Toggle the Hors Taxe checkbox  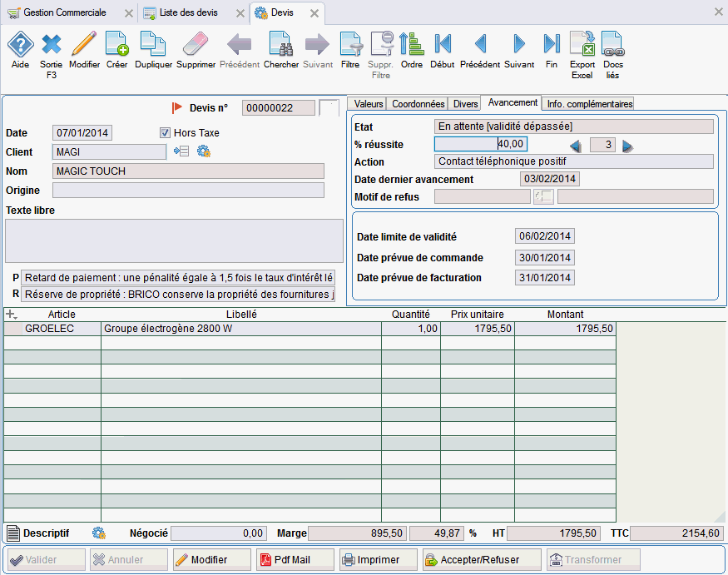tap(165, 132)
